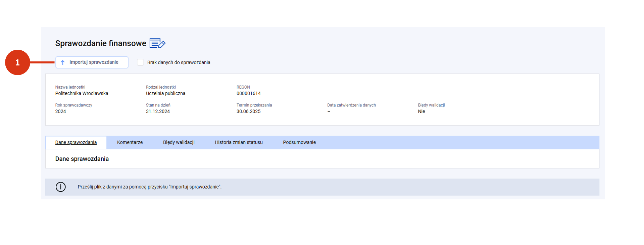Open the Komentarze tab
Image resolution: width=644 pixels, height=245 pixels.
point(130,142)
